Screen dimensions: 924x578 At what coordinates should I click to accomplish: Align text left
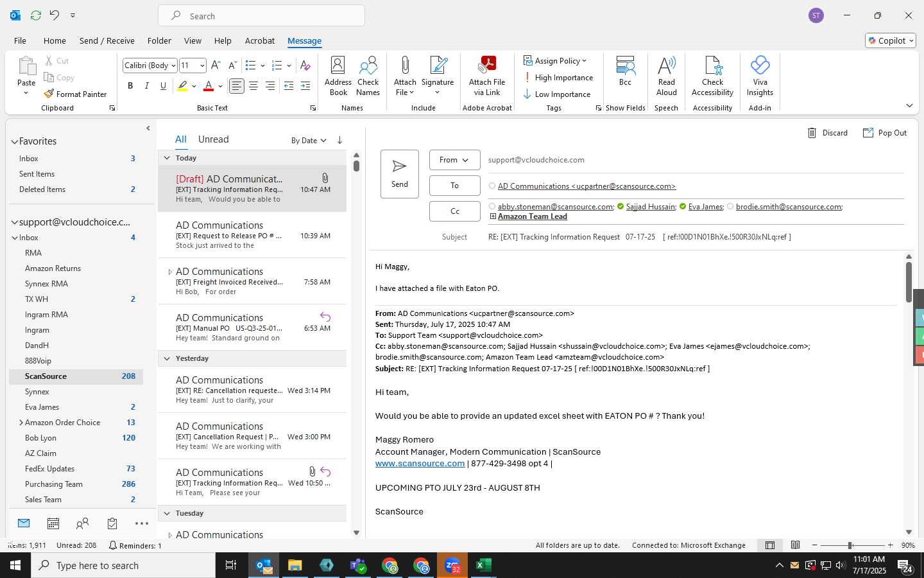pyautogui.click(x=237, y=85)
